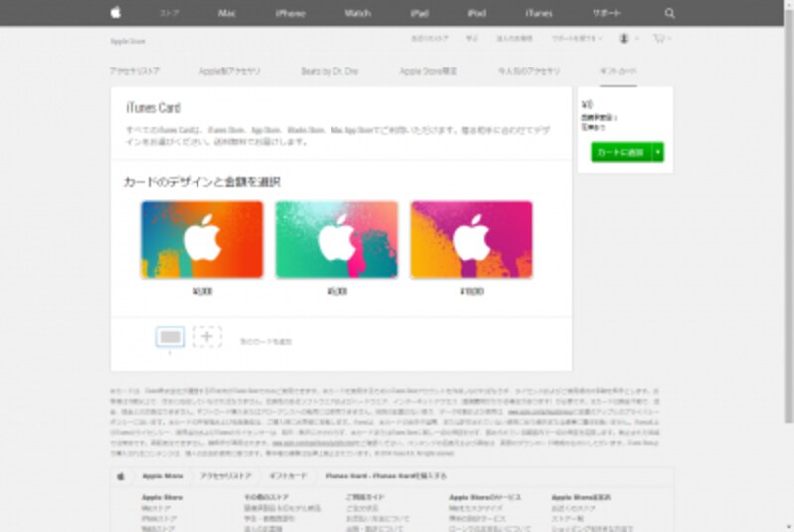The width and height of the screenshot is (794, 532).
Task: Click アクセサリストア in footer breadcrumb
Action: point(226,476)
